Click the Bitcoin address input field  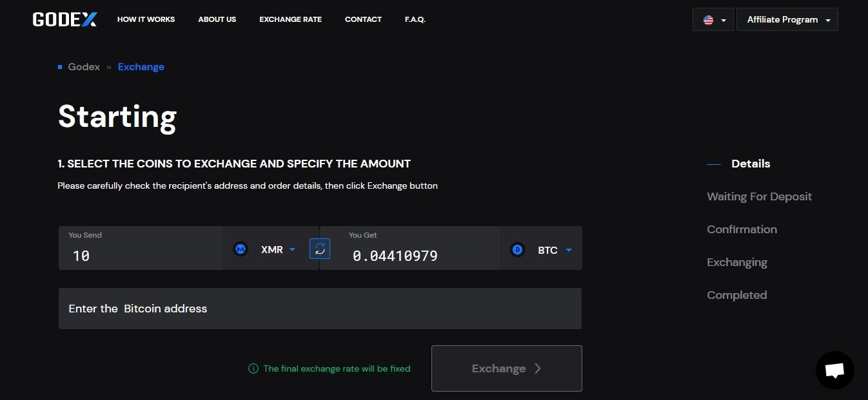pyautogui.click(x=320, y=309)
